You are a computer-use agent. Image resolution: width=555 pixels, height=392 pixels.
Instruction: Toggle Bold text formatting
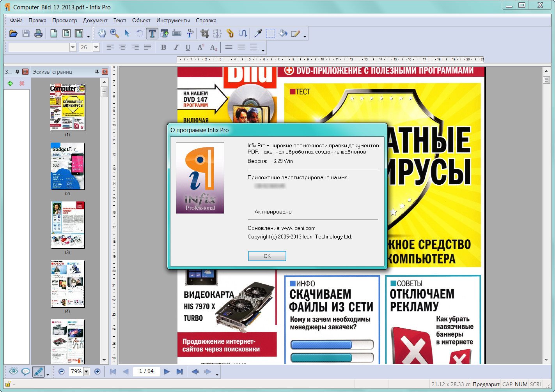point(163,48)
